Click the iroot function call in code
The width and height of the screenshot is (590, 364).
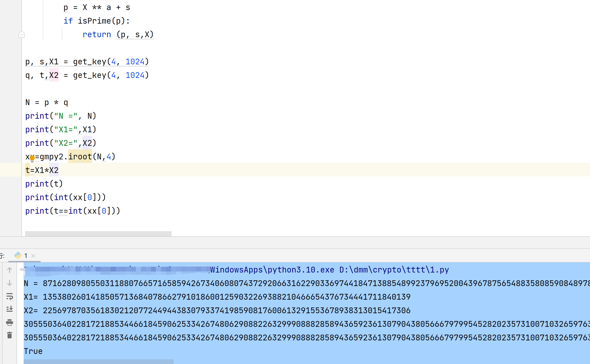[x=80, y=157]
